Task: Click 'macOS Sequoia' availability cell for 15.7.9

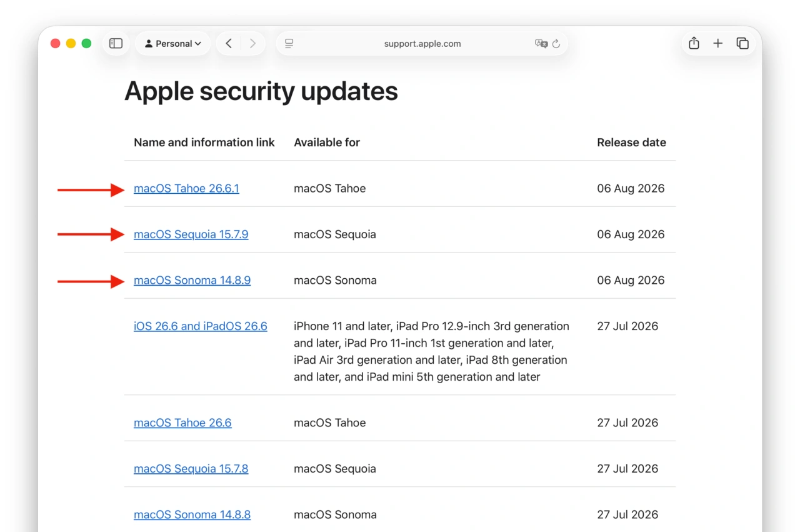Action: point(335,234)
